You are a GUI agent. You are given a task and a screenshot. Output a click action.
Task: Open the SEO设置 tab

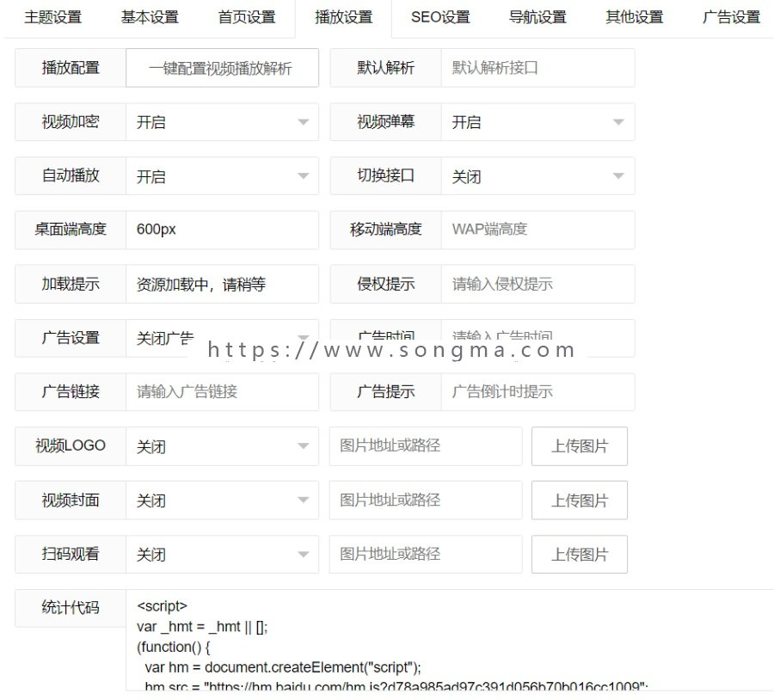(440, 18)
